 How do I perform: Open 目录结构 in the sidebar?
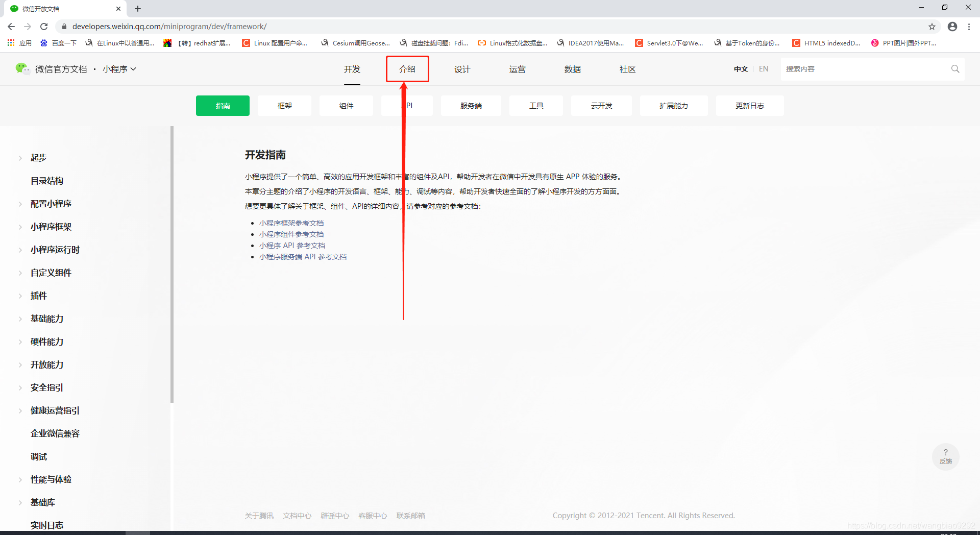[47, 181]
